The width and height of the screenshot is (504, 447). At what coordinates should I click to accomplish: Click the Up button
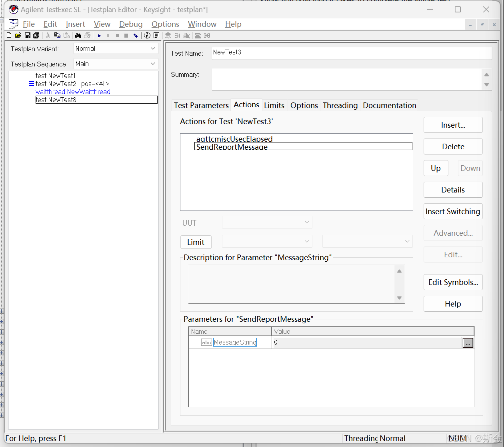[436, 168]
